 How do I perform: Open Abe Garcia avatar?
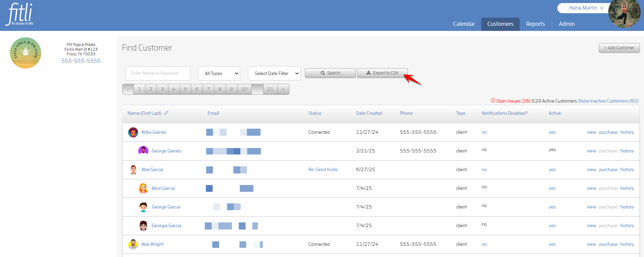coord(133,169)
